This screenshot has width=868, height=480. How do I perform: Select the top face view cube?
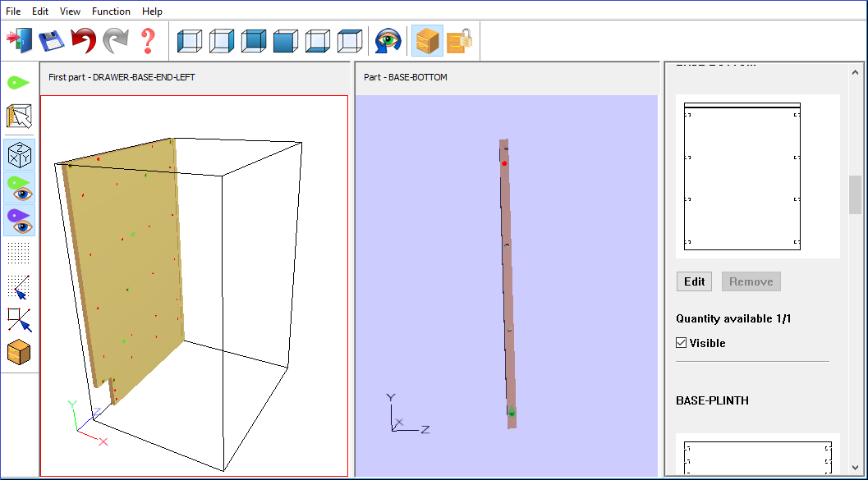[350, 41]
